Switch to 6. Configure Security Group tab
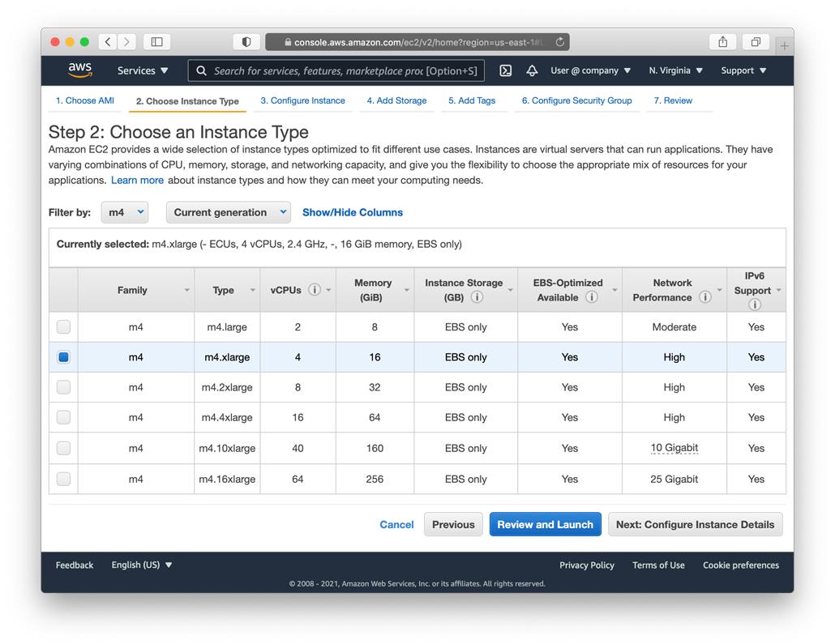 (576, 100)
